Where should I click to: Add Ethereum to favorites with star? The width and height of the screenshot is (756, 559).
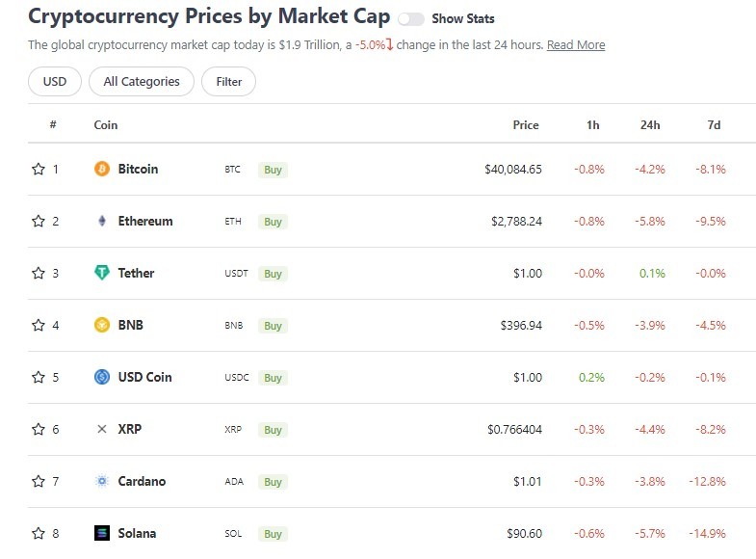click(39, 221)
